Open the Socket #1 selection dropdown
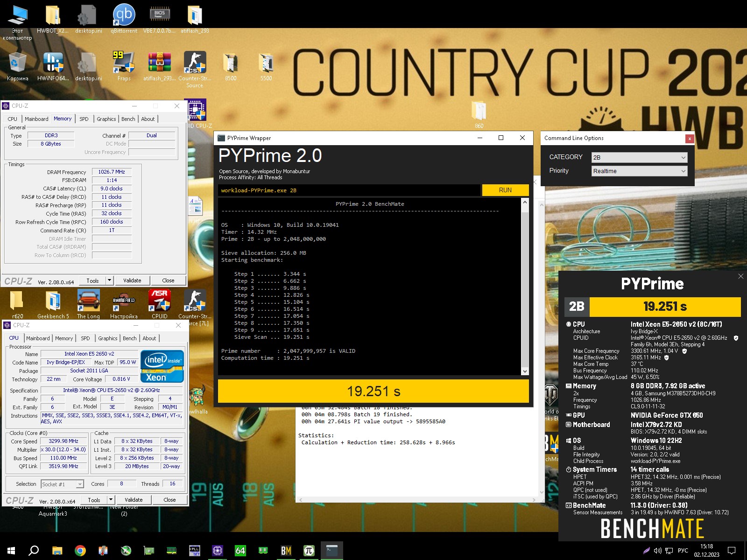The width and height of the screenshot is (747, 560). point(62,484)
